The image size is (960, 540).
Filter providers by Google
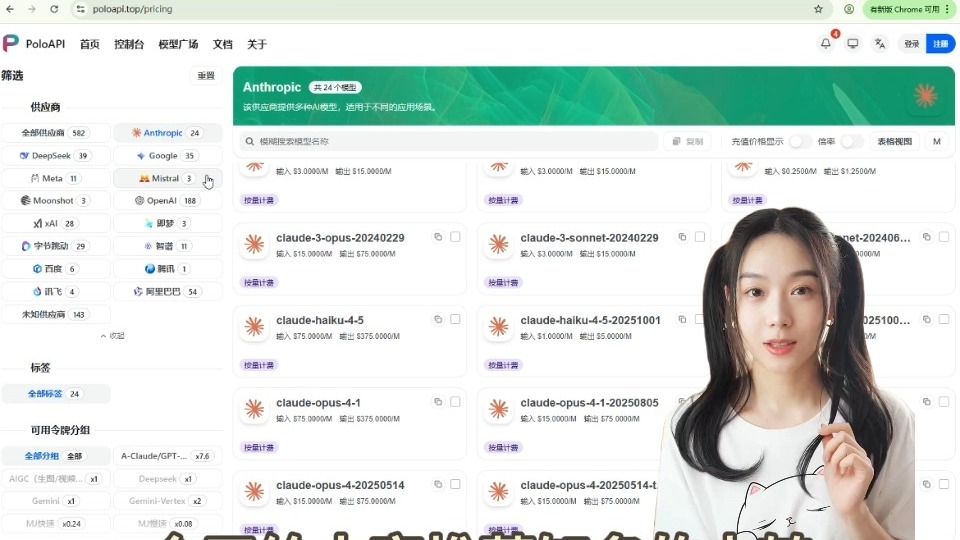(167, 156)
